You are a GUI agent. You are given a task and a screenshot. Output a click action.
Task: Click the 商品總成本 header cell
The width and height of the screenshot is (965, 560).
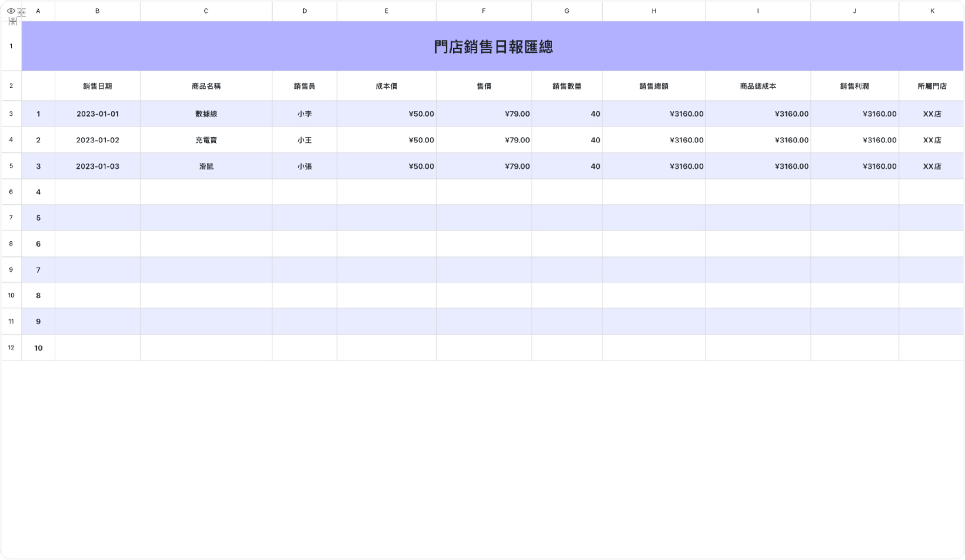(x=758, y=86)
